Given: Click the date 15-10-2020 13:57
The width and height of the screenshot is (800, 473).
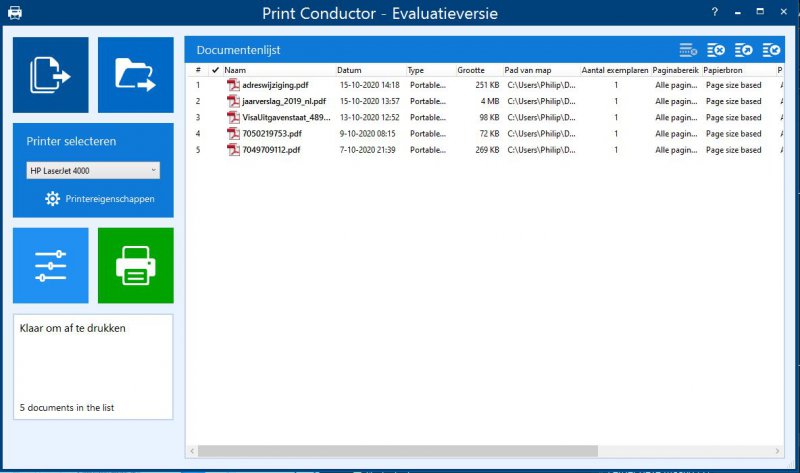Looking at the screenshot, I should click(370, 102).
